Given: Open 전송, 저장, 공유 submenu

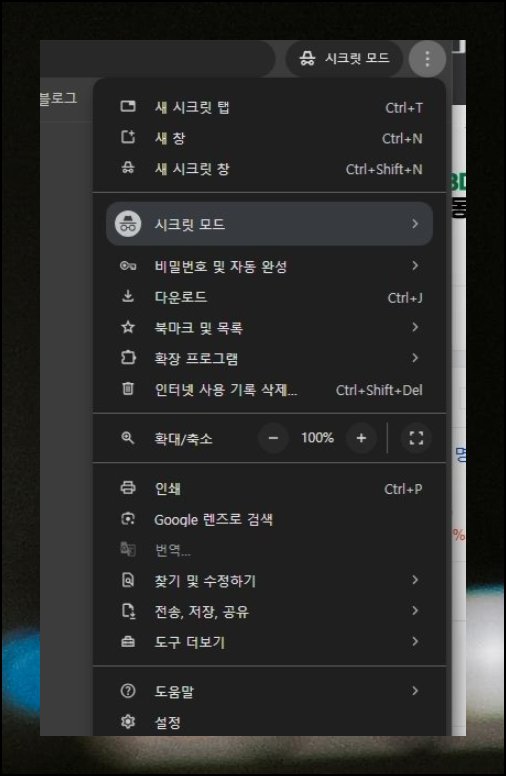Looking at the screenshot, I should (x=269, y=612).
